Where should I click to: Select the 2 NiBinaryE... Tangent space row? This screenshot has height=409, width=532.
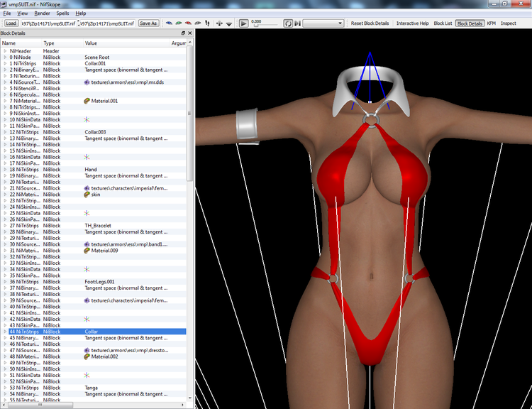(x=94, y=70)
